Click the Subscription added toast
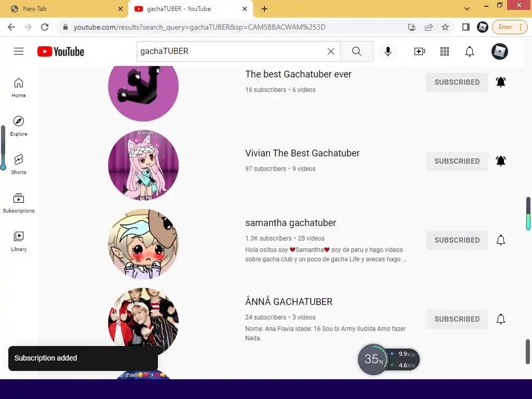The height and width of the screenshot is (399, 532). click(83, 358)
